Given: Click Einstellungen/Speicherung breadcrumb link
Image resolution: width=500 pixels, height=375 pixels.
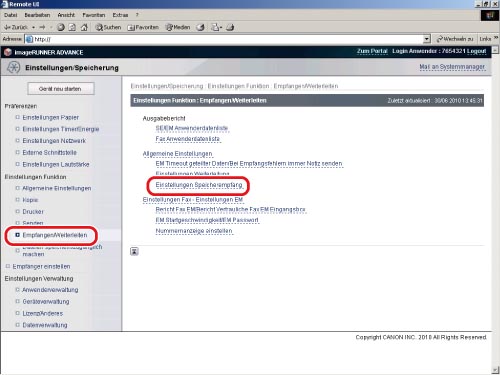Looking at the screenshot, I should click(x=167, y=86).
